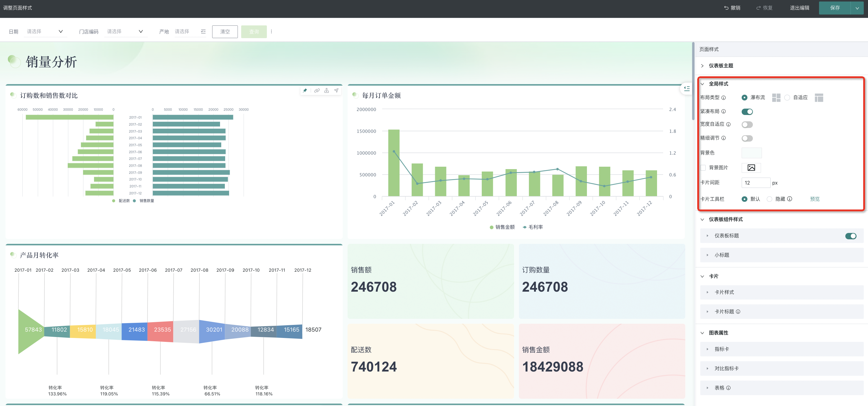
Task: Check the 背景图片 checkbox
Action: point(703,168)
